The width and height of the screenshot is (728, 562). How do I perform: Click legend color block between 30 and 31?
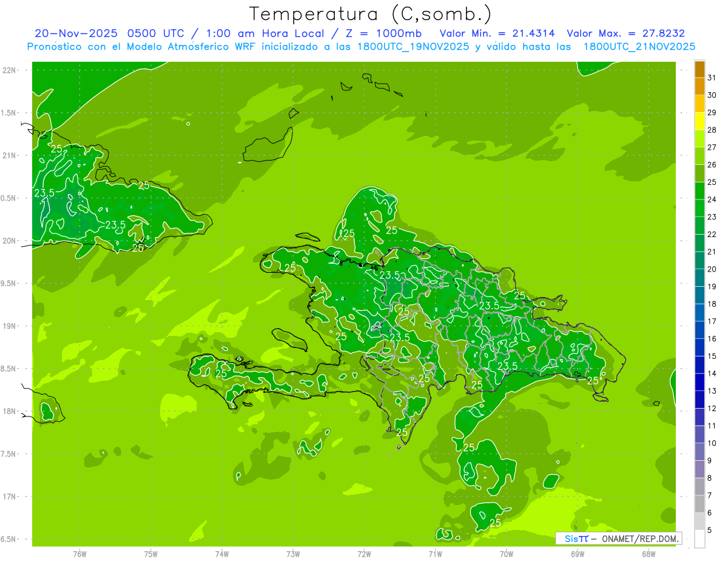[x=699, y=87]
